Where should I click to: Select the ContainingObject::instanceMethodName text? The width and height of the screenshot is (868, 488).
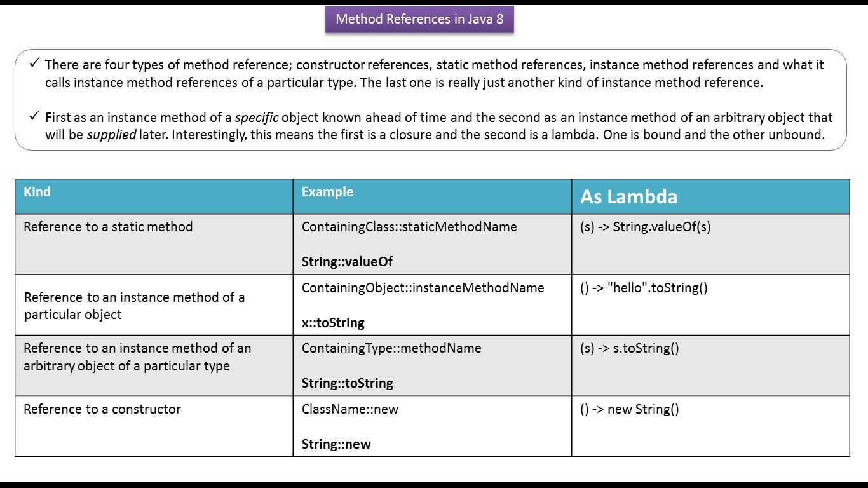coord(423,288)
